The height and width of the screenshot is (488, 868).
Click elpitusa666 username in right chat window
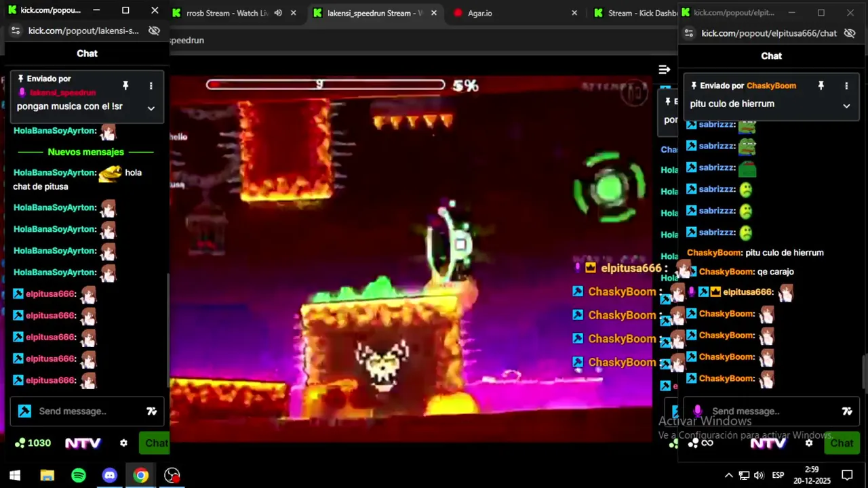(748, 291)
